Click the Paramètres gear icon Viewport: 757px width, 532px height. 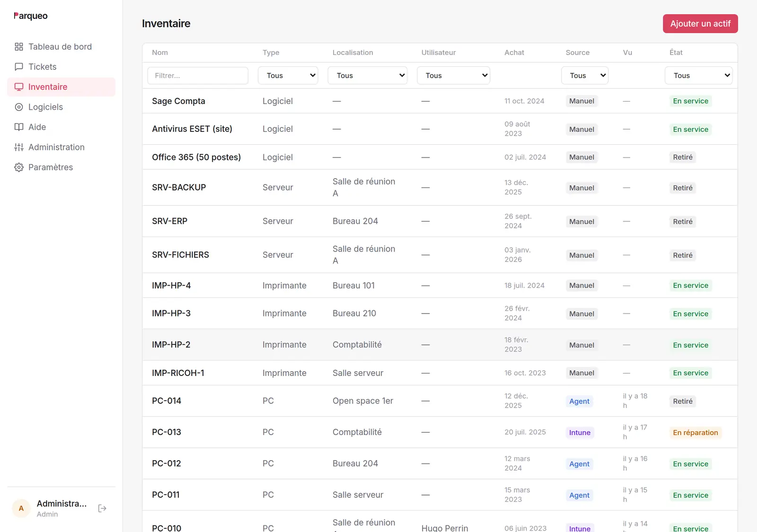click(x=19, y=167)
